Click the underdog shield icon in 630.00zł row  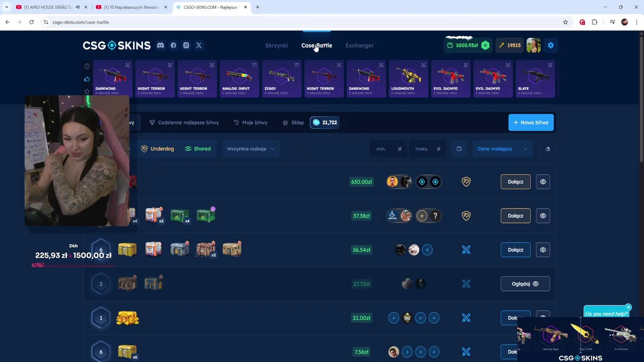(466, 182)
